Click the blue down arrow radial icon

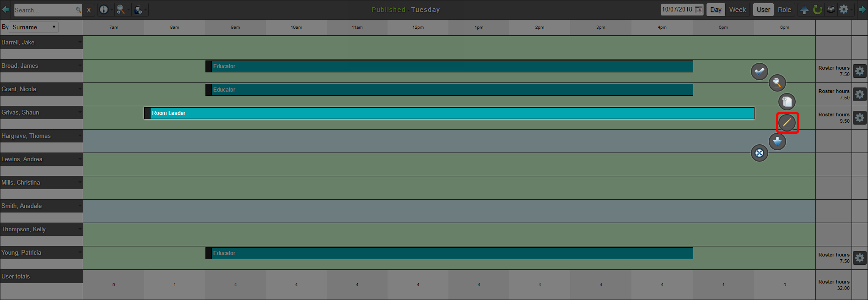click(x=777, y=142)
